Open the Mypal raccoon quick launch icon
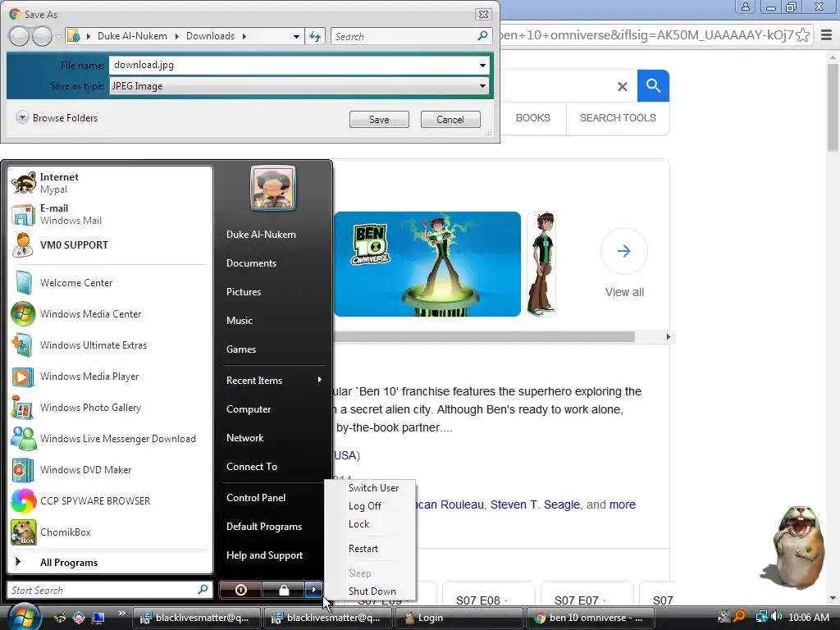Viewport: 840px width, 630px height. point(59,618)
